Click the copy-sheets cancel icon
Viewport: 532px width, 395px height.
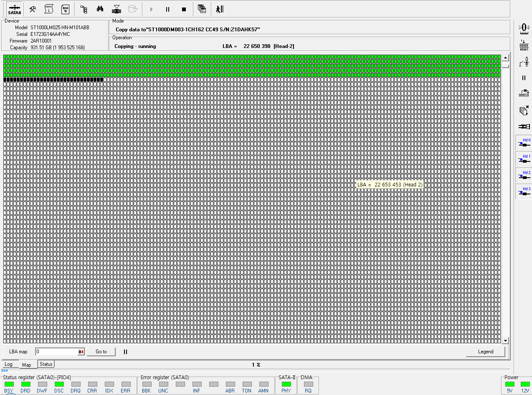point(524,110)
